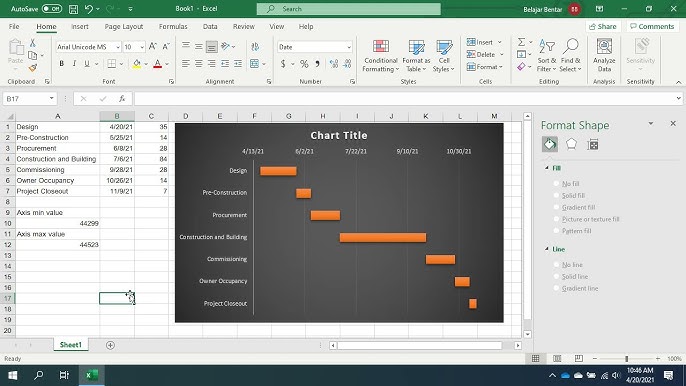Open the Date number format dropdown

click(x=349, y=47)
